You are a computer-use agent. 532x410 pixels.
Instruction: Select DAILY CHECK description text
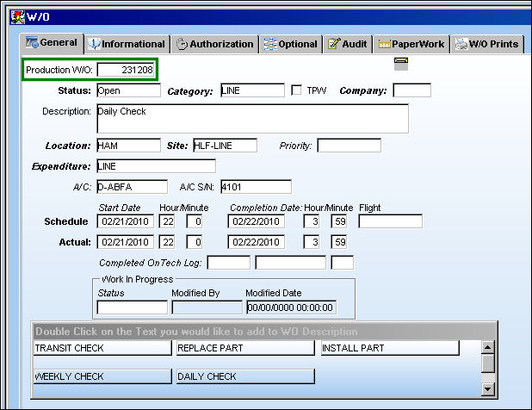(245, 376)
